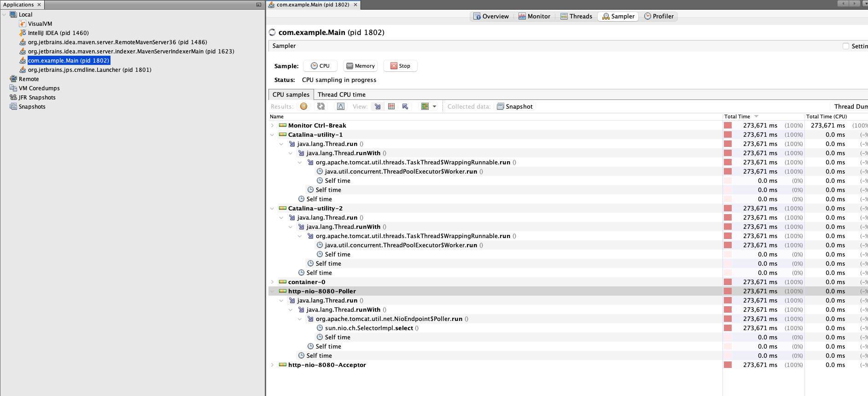Open the Profiler tab
This screenshot has height=396, width=868.
pyautogui.click(x=658, y=16)
